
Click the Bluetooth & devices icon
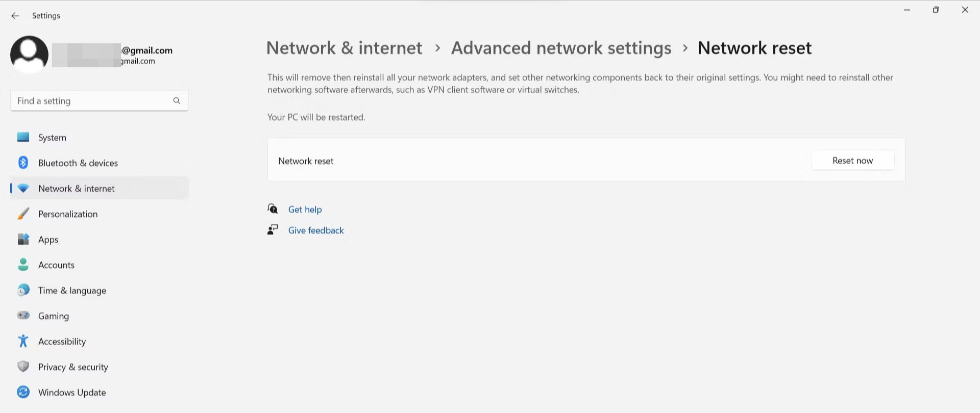(x=23, y=163)
